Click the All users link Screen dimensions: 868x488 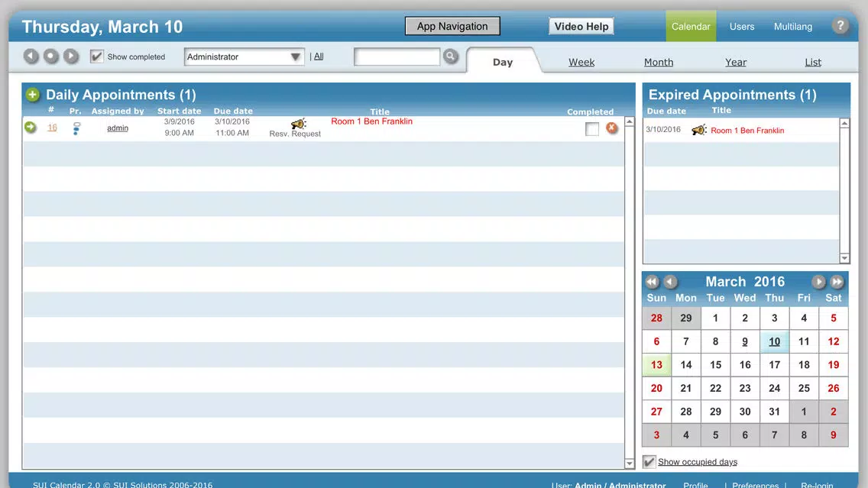pyautogui.click(x=319, y=57)
